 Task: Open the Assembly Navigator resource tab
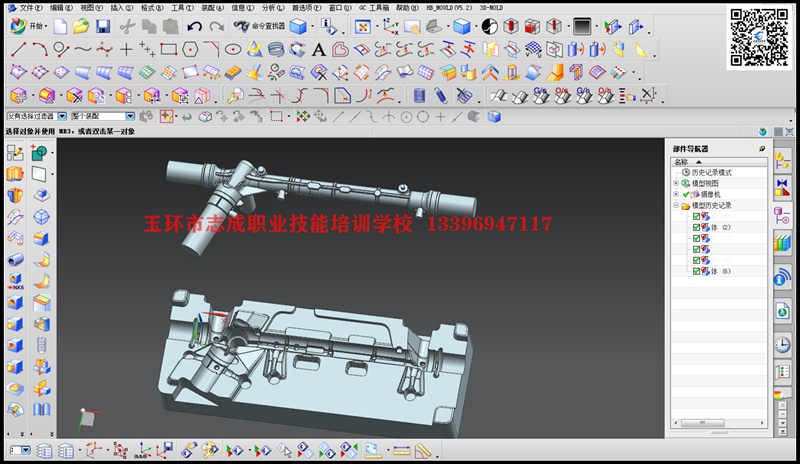pyautogui.click(x=782, y=162)
